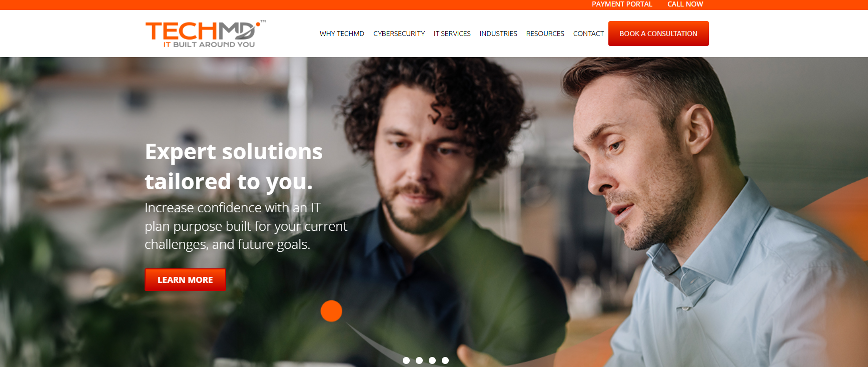This screenshot has width=868, height=367.
Task: Click Book a Consultation button
Action: (x=658, y=34)
